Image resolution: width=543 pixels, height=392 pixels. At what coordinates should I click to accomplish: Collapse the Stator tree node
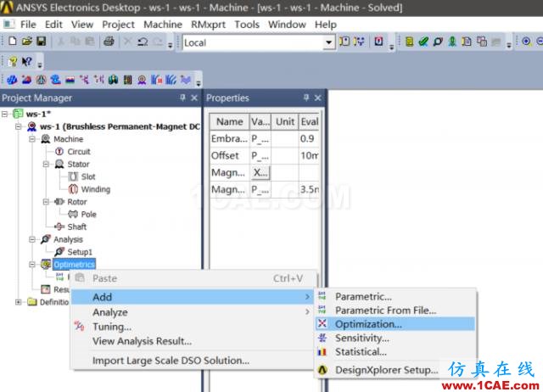coord(46,164)
